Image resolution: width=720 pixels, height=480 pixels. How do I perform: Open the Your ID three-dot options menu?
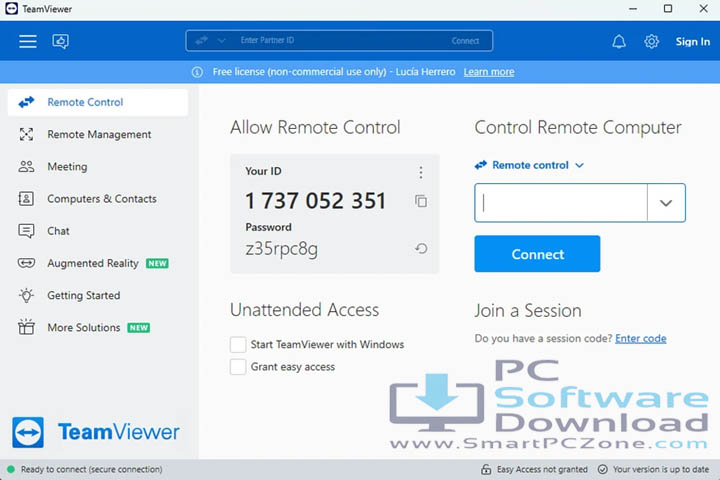[421, 172]
